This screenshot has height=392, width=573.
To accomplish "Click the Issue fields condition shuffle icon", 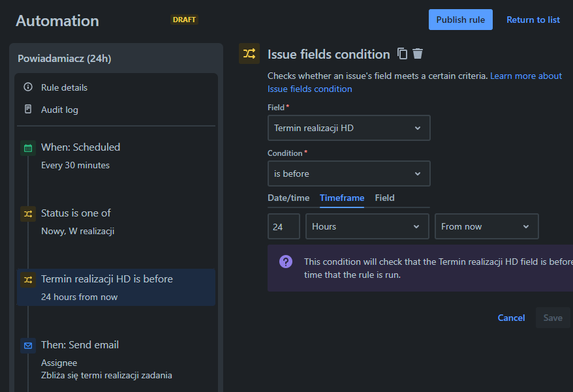I will (x=249, y=54).
